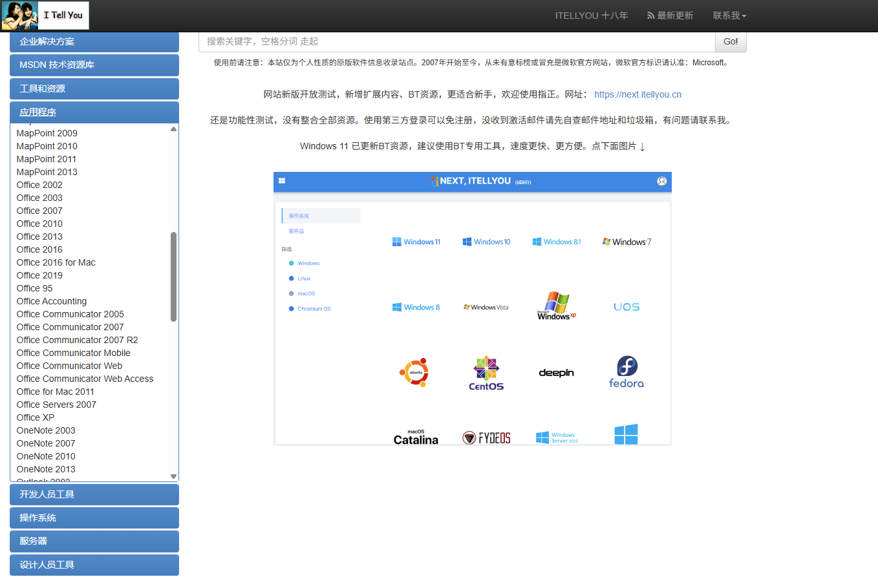Select Office 2007 in list
Screen dimensions: 878x588
[x=39, y=211]
